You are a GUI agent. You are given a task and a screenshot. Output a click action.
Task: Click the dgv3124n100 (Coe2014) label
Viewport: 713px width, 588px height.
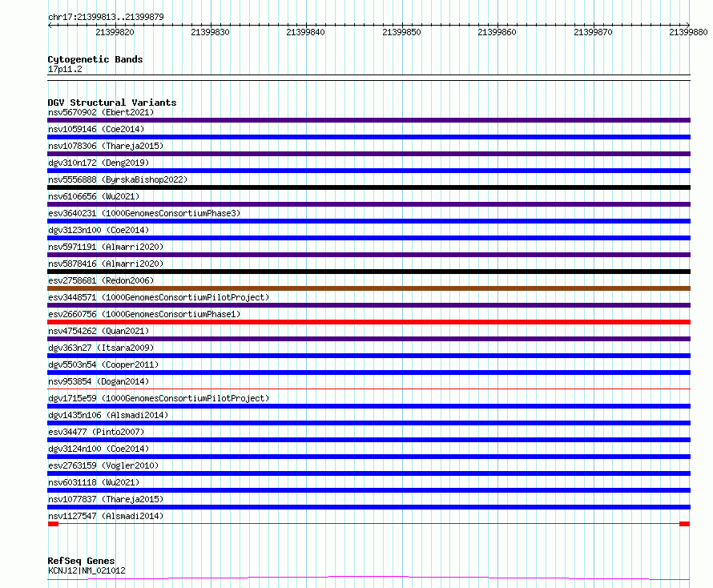coord(99,449)
